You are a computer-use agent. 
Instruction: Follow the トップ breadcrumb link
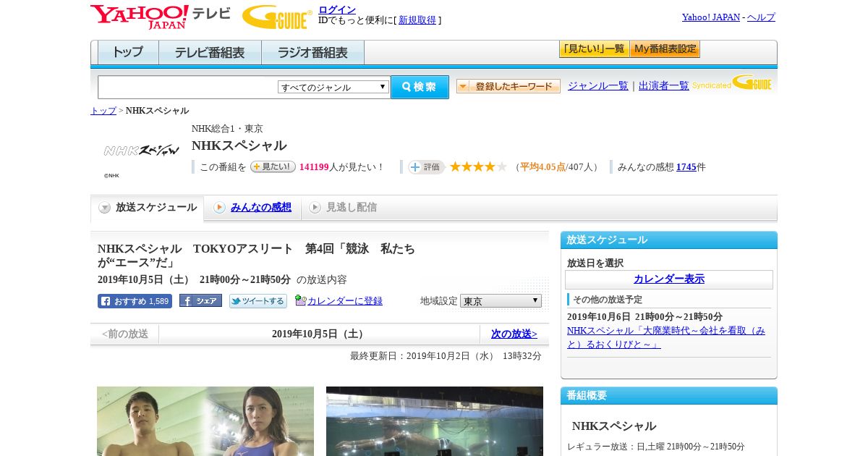pyautogui.click(x=103, y=111)
